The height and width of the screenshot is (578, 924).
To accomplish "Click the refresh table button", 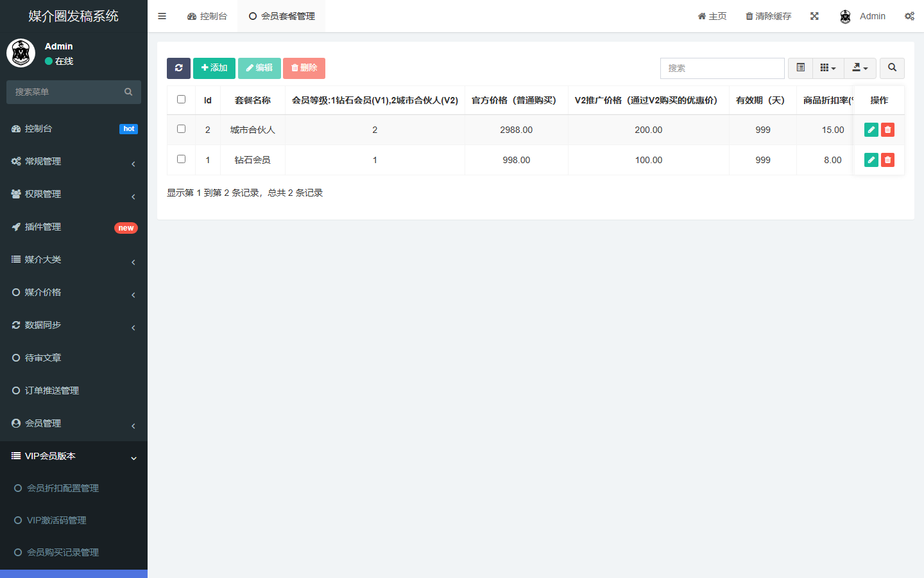I will tap(178, 68).
